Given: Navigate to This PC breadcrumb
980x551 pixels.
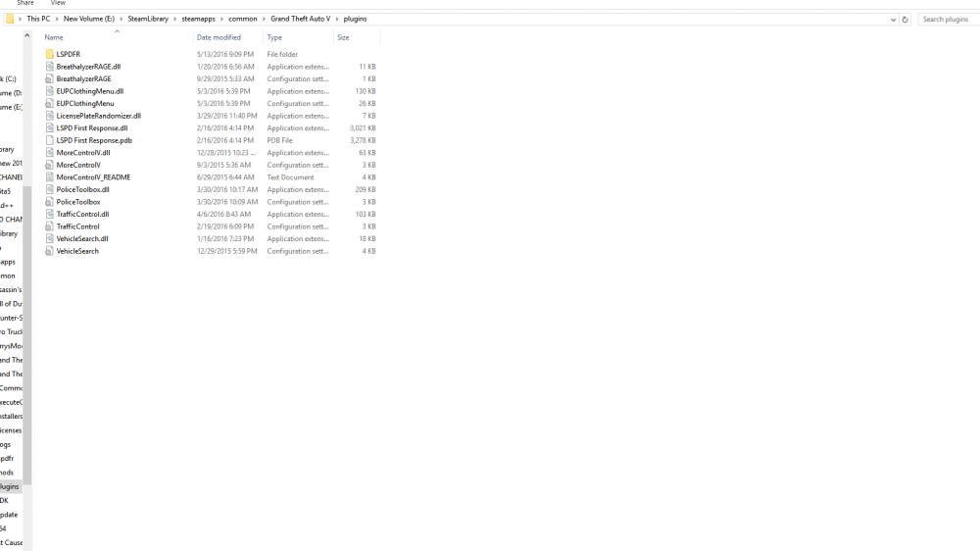Looking at the screenshot, I should click(x=38, y=19).
